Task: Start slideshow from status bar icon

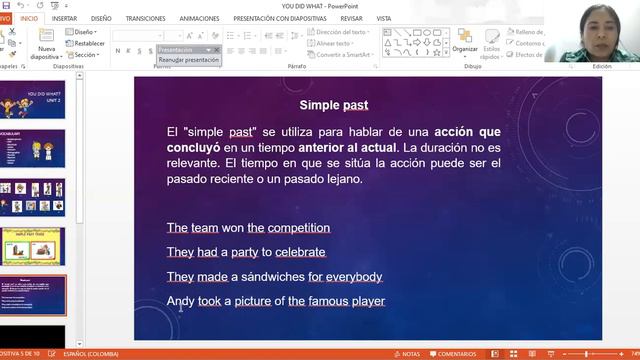Action: [551, 354]
